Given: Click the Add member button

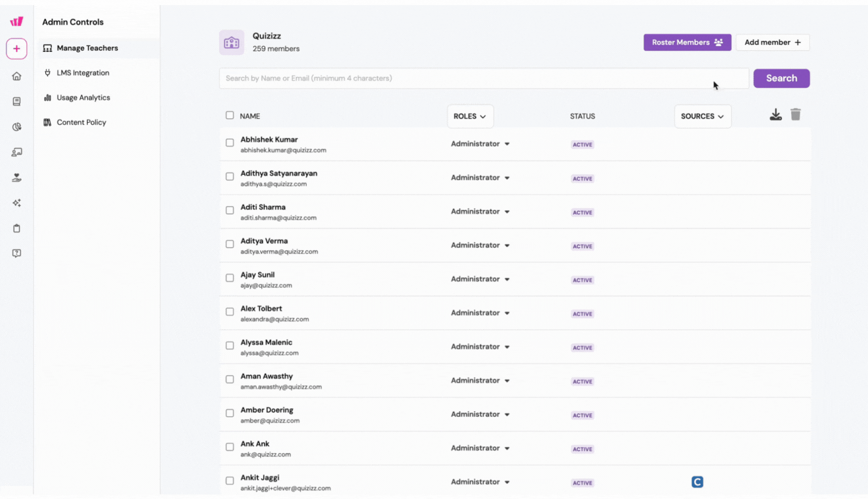Looking at the screenshot, I should point(773,42).
